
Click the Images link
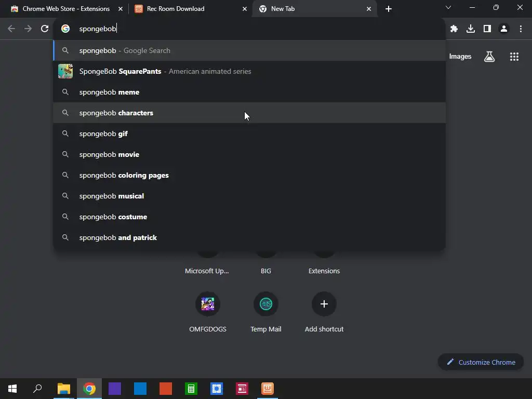pos(460,57)
